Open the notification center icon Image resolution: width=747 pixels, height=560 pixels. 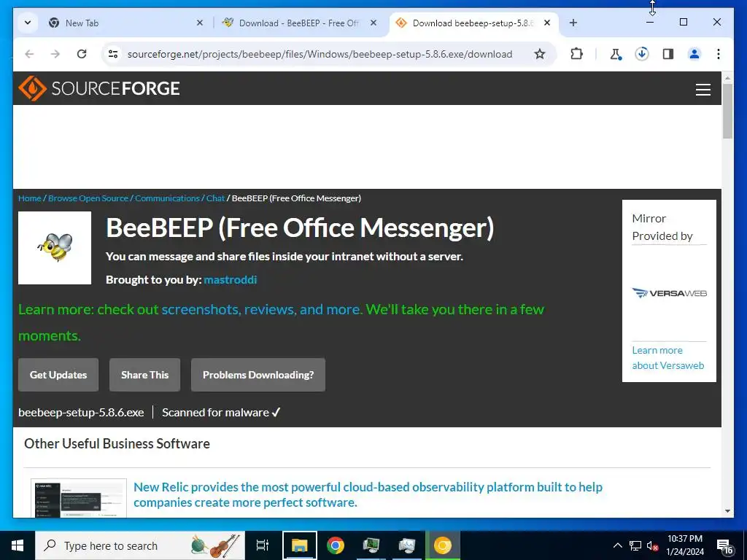[725, 547]
